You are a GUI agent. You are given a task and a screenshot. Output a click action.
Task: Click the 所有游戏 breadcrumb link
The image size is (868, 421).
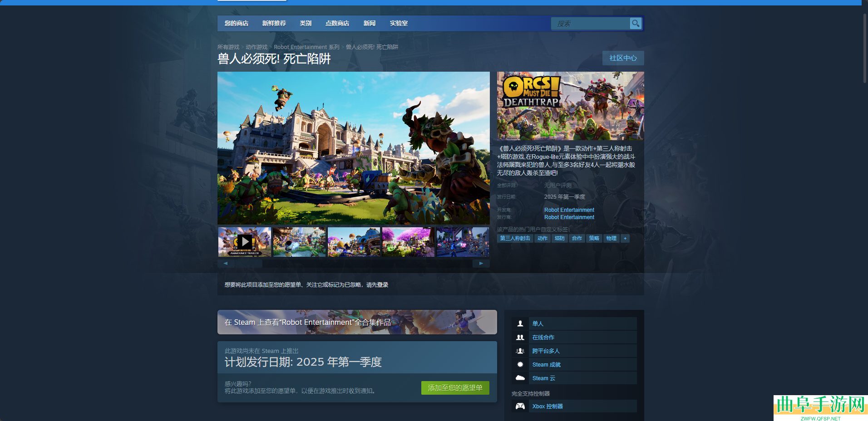[228, 47]
